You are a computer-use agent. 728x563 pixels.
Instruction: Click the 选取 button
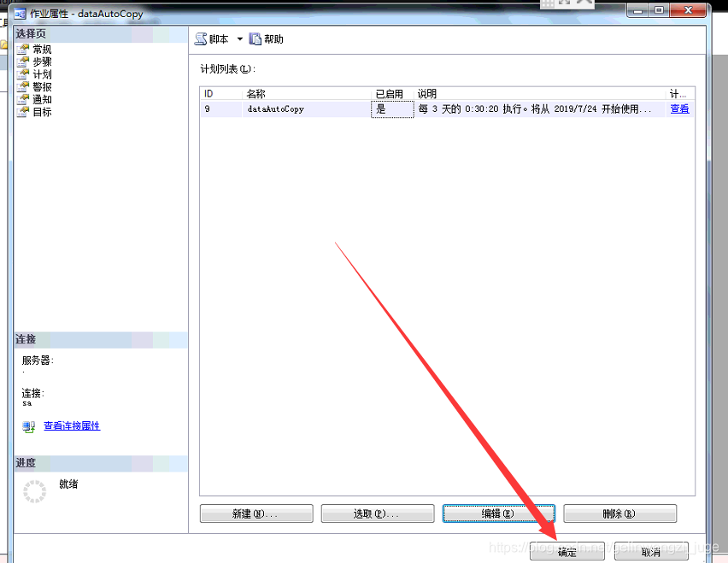coord(378,513)
